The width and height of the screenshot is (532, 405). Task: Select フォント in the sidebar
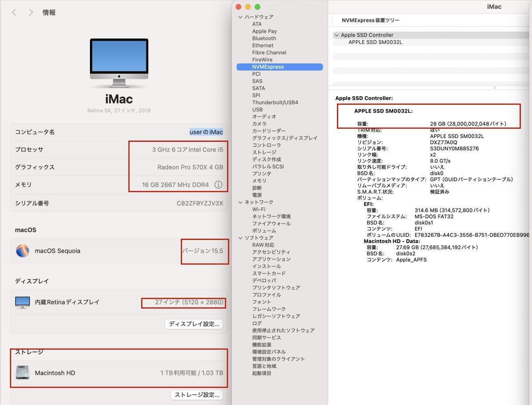click(262, 302)
